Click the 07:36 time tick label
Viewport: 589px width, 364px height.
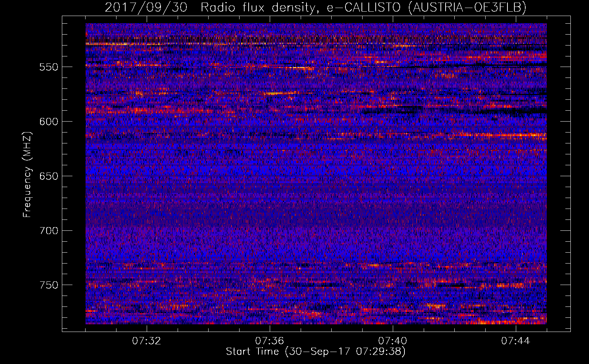(269, 341)
